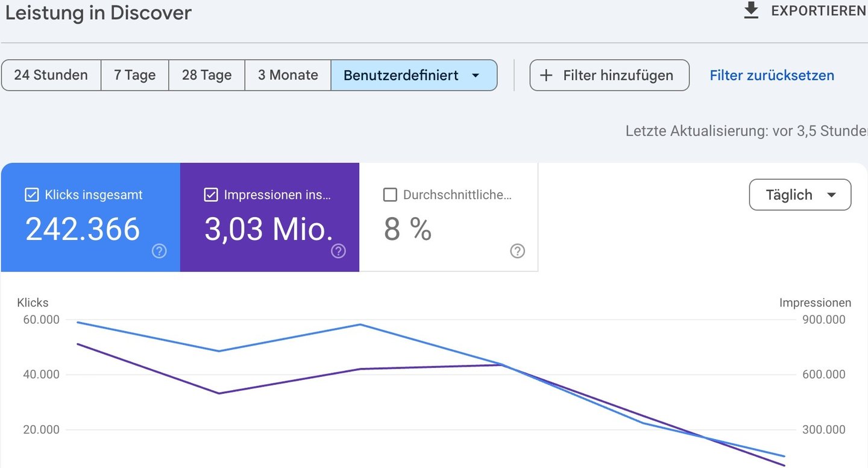Click the blue clicks line on chart
The width and height of the screenshot is (868, 468).
(x=289, y=338)
